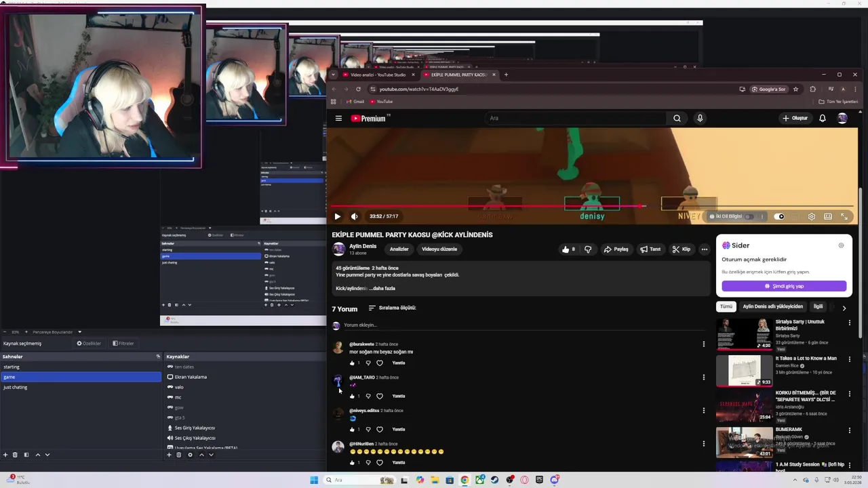This screenshot has width=868, height=488.
Task: Click the Paylaş share button
Action: (616, 249)
